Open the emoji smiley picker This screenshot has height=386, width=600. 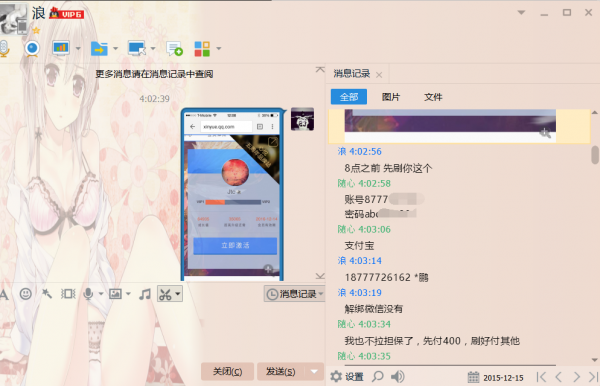pyautogui.click(x=26, y=294)
